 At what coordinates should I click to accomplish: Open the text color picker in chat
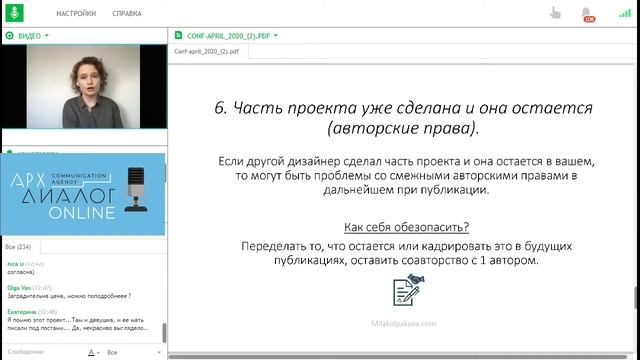click(x=93, y=352)
